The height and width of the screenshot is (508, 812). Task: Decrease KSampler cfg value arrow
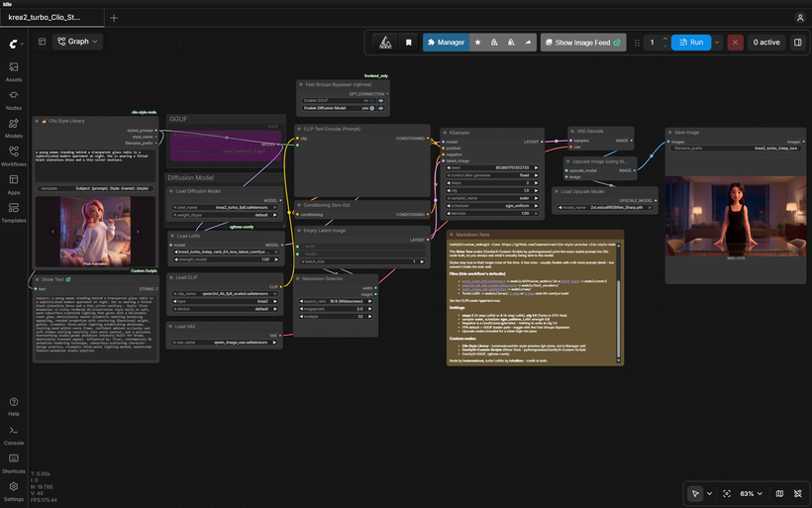click(x=449, y=190)
